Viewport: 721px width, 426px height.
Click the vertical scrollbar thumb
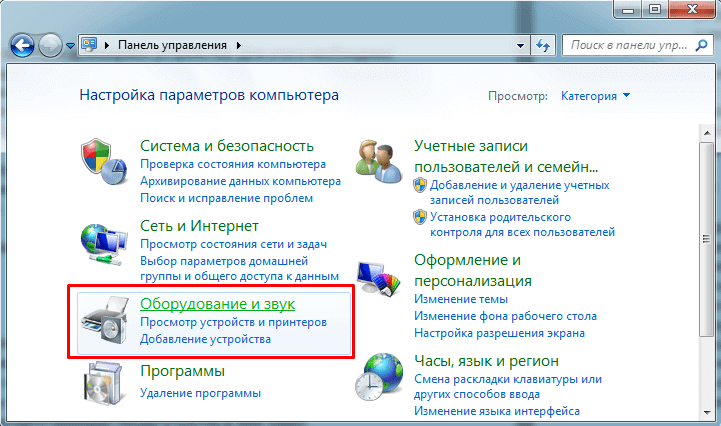[x=707, y=239]
